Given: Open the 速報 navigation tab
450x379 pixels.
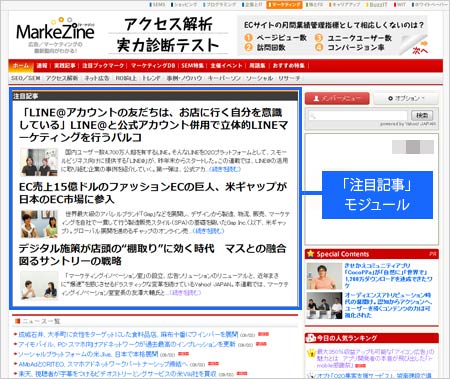Looking at the screenshot, I should [42, 66].
